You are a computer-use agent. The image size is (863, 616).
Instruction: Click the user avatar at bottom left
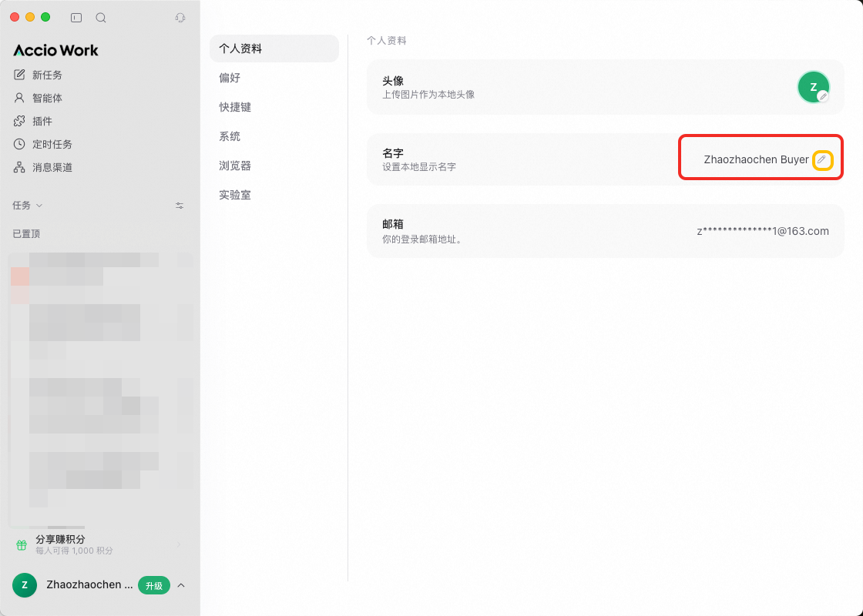(x=25, y=585)
